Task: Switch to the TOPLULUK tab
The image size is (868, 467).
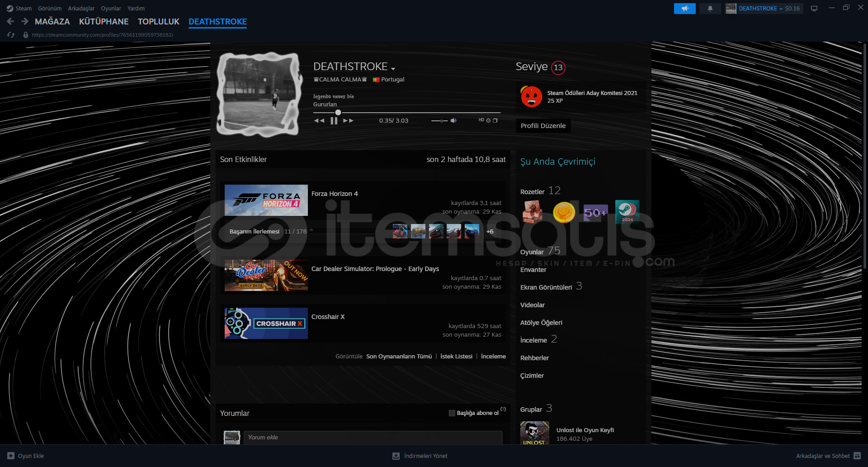Action: pos(159,21)
